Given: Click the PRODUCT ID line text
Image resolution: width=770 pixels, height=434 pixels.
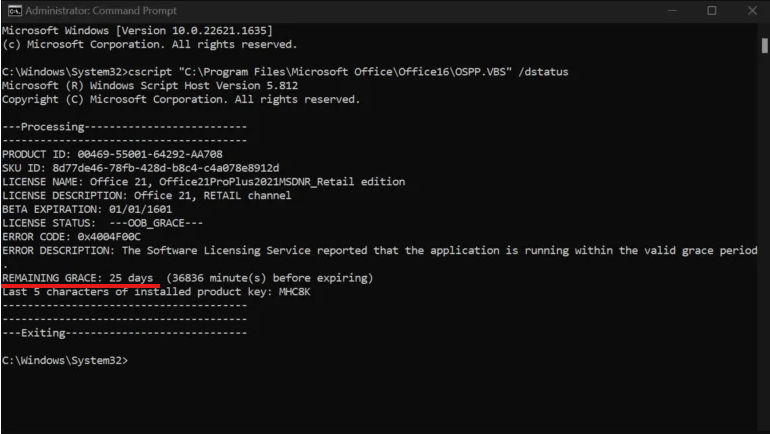Looking at the screenshot, I should click(112, 154).
